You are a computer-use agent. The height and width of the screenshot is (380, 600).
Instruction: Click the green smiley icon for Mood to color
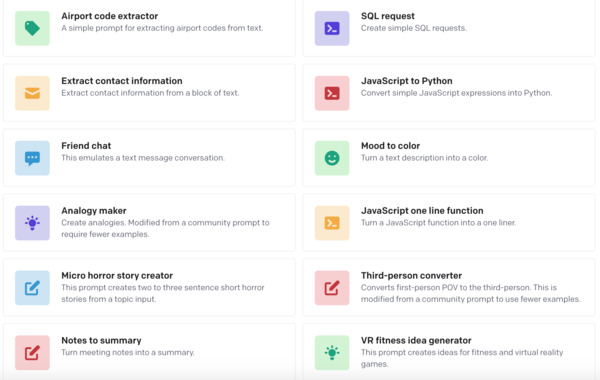tap(332, 158)
